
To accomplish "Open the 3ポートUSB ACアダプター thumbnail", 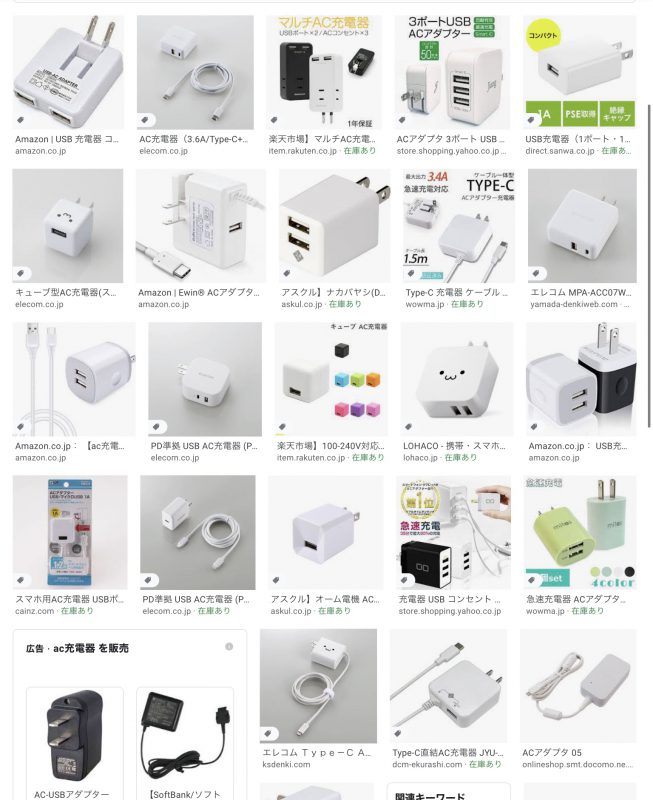I will (452, 72).
